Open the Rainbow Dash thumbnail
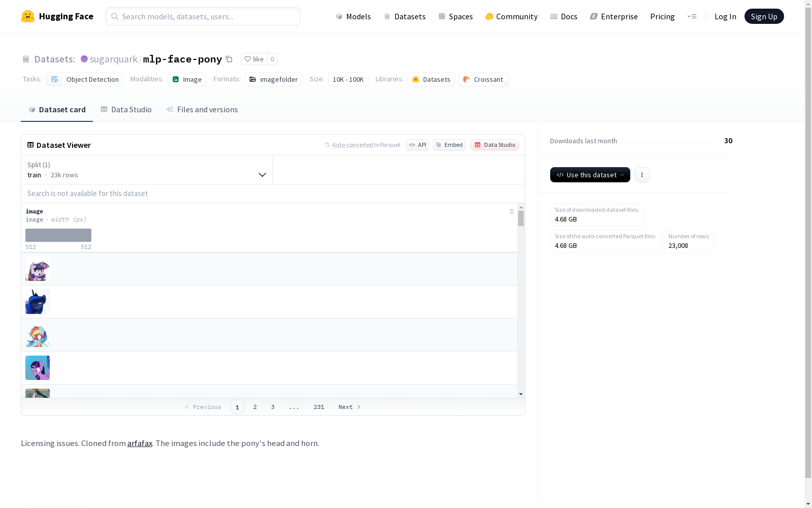Viewport: 812px width, 508px height. tap(38, 335)
